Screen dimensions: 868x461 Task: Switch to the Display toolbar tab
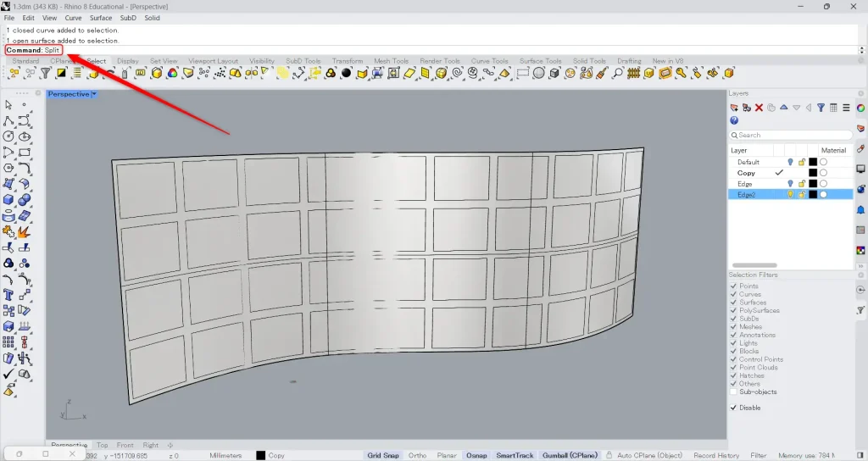coord(128,61)
